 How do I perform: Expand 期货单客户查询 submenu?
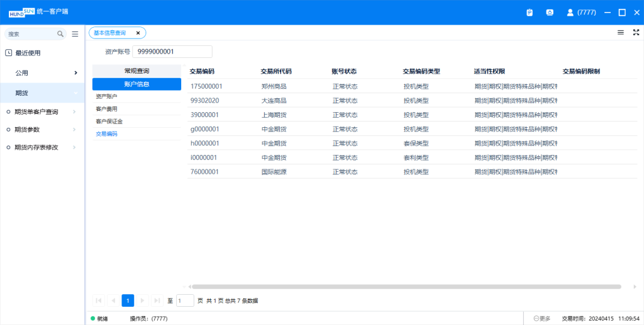click(x=74, y=112)
